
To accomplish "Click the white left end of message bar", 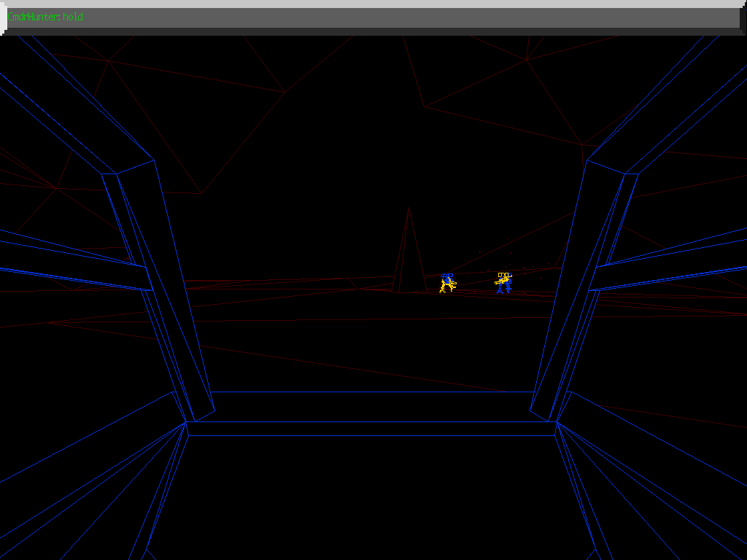I will click(3, 18).
